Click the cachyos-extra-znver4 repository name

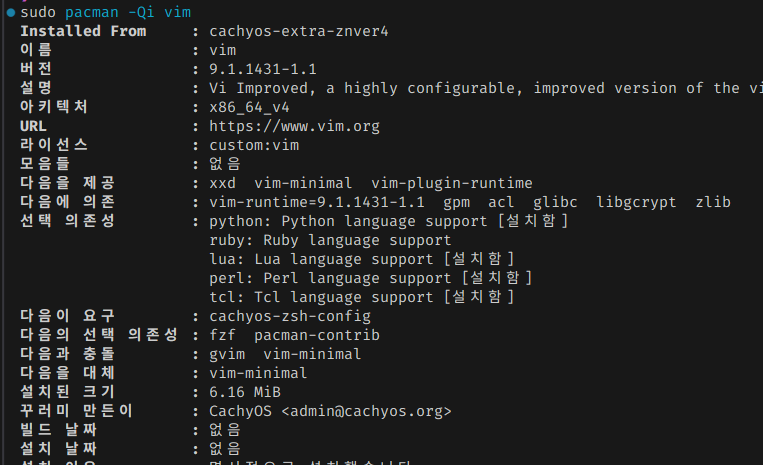pyautogui.click(x=299, y=31)
